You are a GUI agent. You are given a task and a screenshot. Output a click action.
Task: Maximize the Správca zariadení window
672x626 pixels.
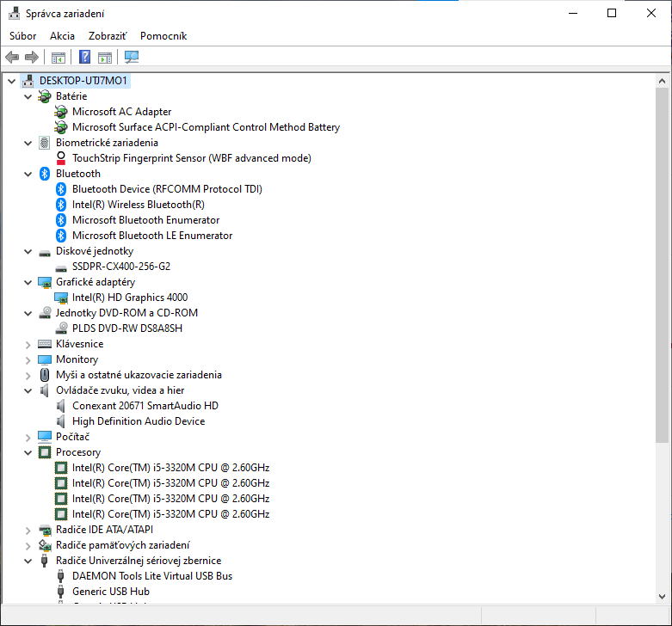pos(612,13)
